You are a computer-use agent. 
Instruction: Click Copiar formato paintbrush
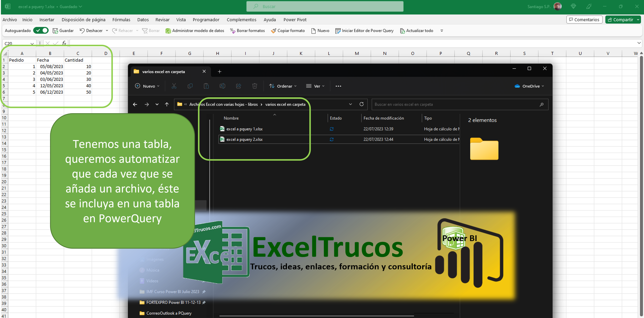click(274, 30)
